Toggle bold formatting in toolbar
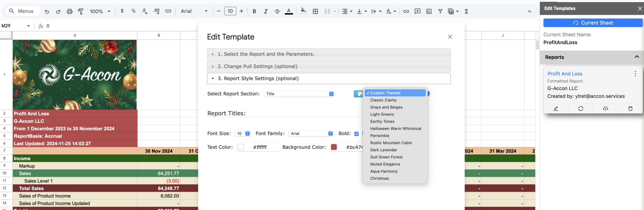This screenshot has width=644, height=210. [254, 11]
